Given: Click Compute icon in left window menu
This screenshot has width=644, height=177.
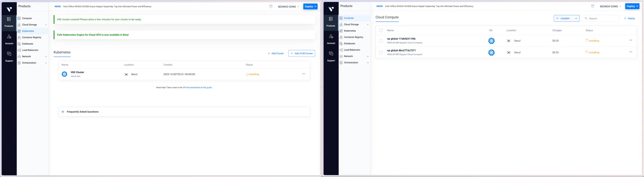Looking at the screenshot, I should point(19,18).
